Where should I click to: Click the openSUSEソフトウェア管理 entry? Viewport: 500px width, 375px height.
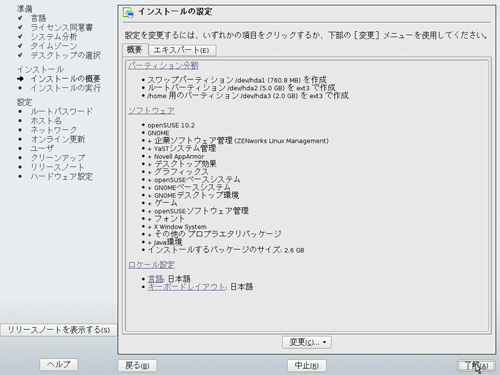[198, 211]
